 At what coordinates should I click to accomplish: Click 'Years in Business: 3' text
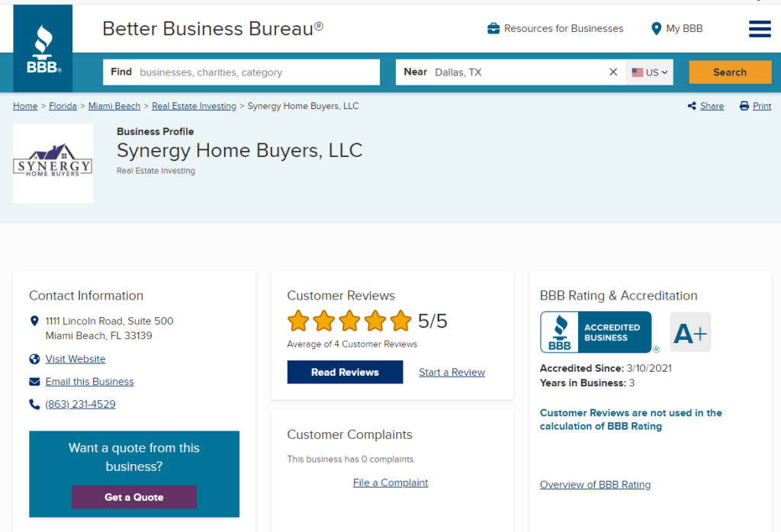pyautogui.click(x=587, y=383)
